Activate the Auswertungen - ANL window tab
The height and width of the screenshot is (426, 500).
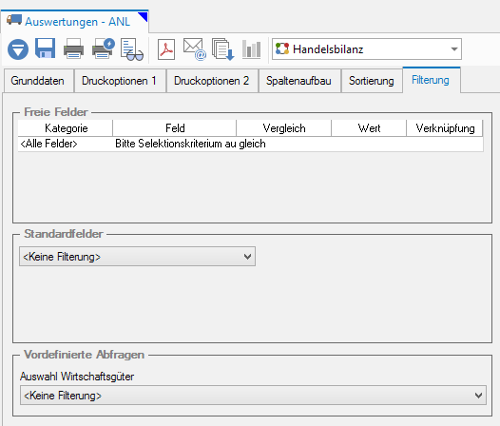(x=74, y=21)
